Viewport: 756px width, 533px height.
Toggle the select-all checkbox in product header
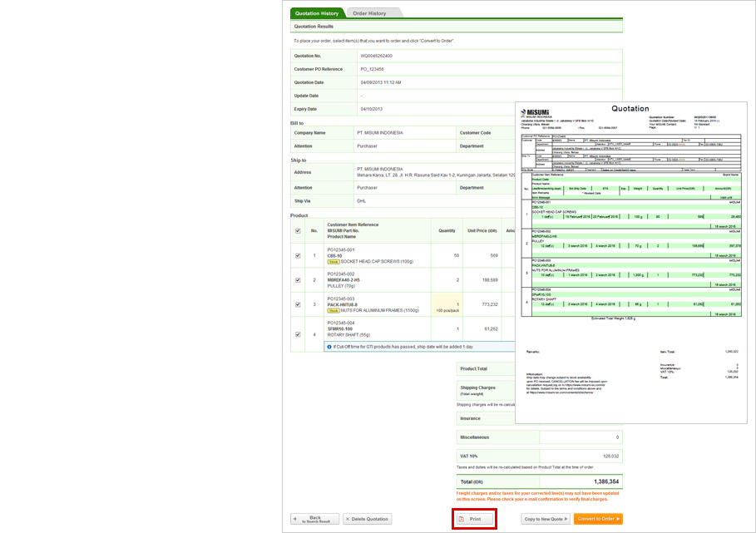298,231
